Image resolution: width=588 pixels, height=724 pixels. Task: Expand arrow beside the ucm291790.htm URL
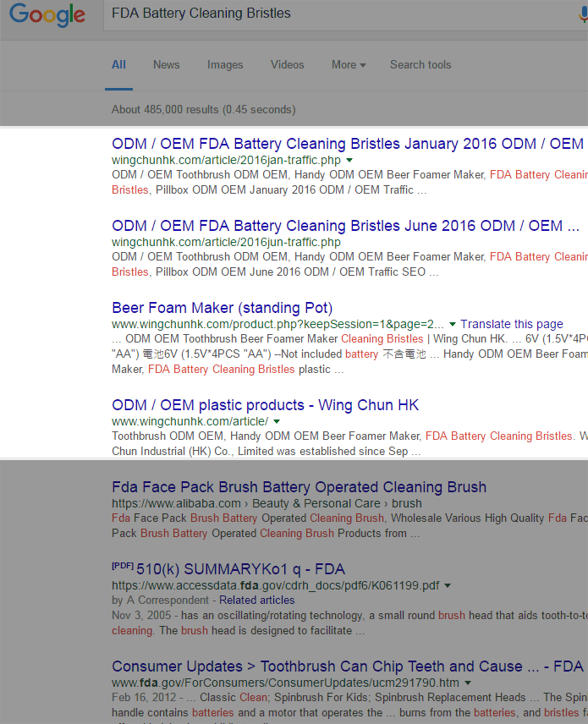point(468,683)
